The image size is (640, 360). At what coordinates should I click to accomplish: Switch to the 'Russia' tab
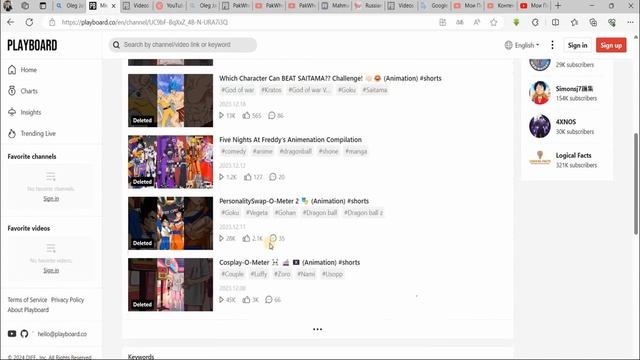pyautogui.click(x=368, y=6)
